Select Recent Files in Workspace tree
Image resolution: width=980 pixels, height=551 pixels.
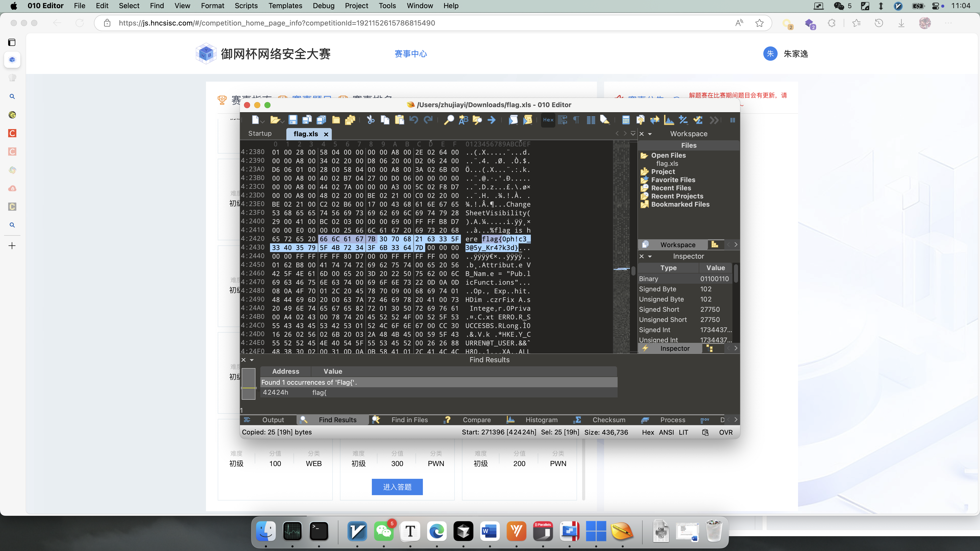click(x=671, y=188)
